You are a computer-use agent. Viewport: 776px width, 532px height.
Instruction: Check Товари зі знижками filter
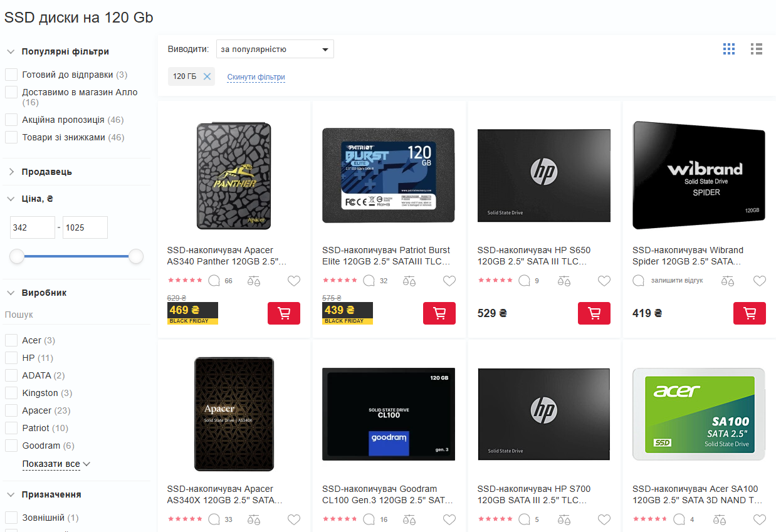(11, 137)
